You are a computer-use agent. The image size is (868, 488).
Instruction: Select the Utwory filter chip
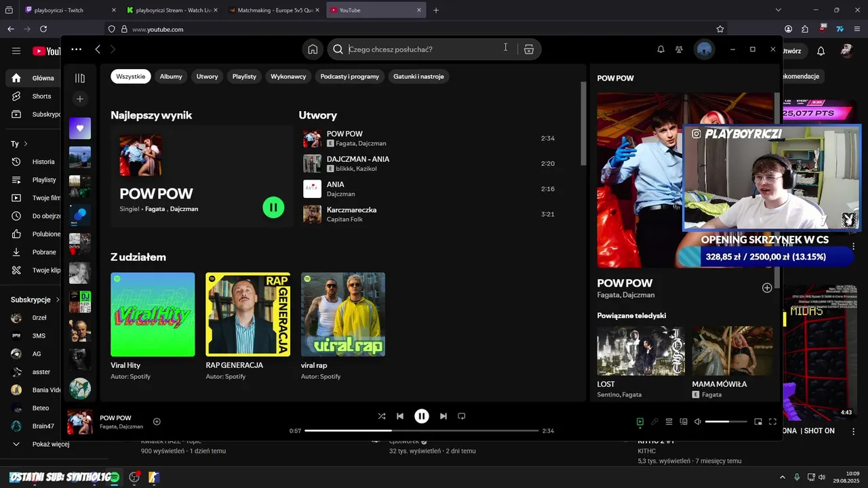(208, 77)
